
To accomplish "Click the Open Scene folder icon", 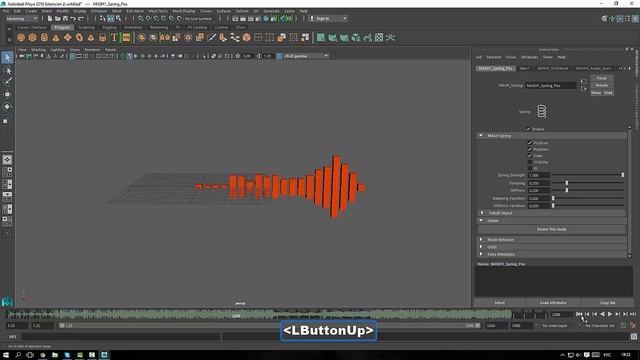I will tap(58, 18).
